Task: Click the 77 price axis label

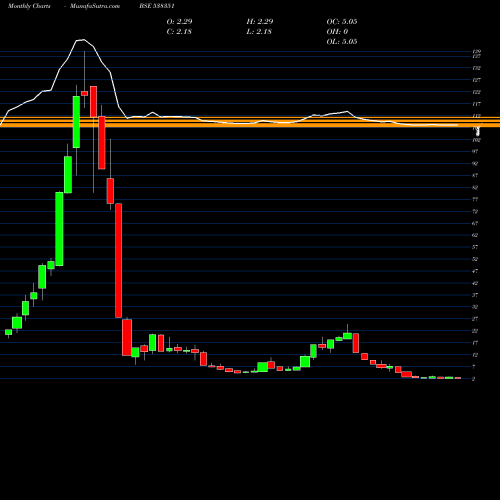Action: (x=475, y=200)
